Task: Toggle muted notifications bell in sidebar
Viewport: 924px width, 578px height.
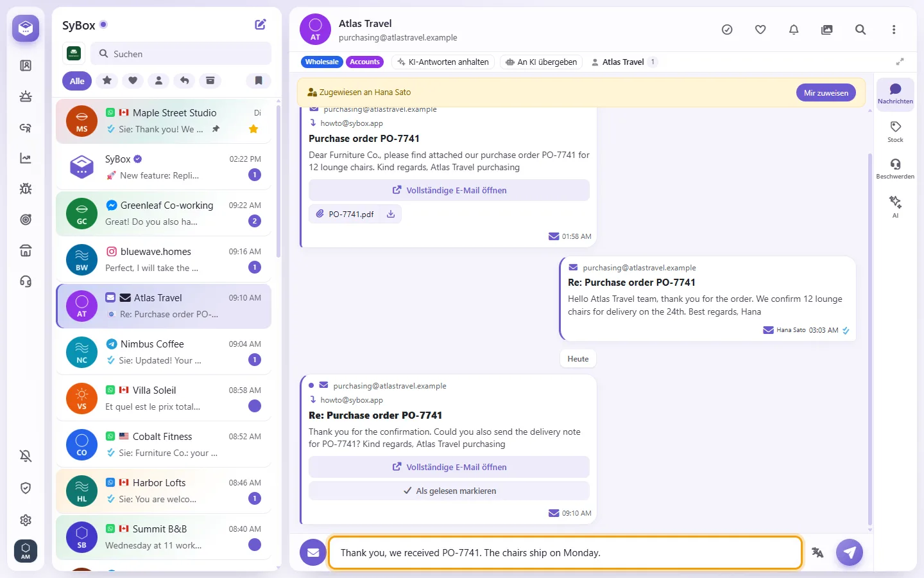Action: pyautogui.click(x=26, y=456)
